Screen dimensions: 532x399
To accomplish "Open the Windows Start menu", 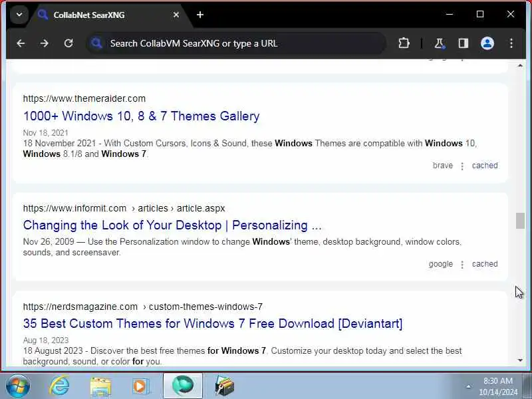I will [x=18, y=386].
